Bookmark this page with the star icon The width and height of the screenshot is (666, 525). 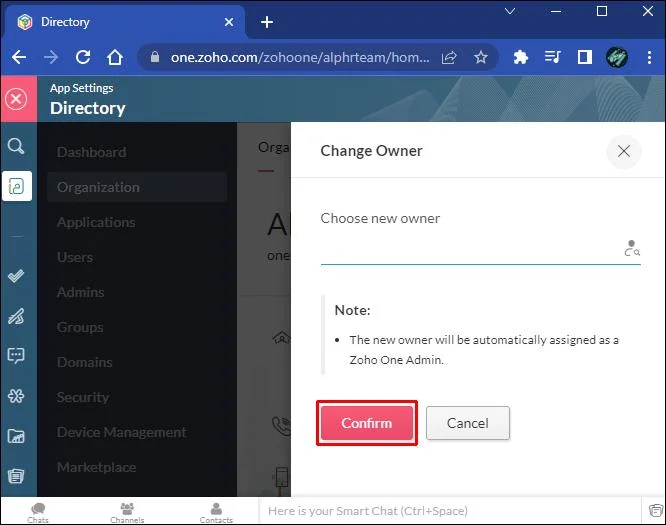pos(481,57)
